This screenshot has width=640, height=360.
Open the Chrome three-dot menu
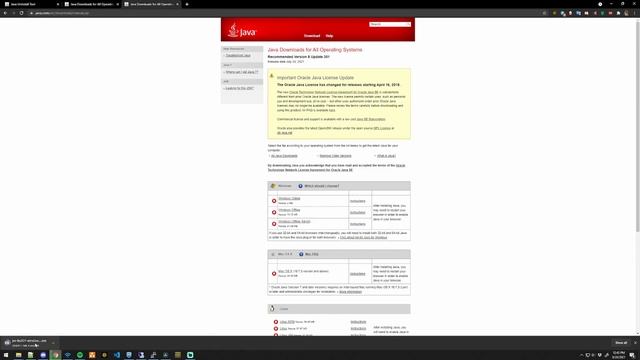click(635, 13)
